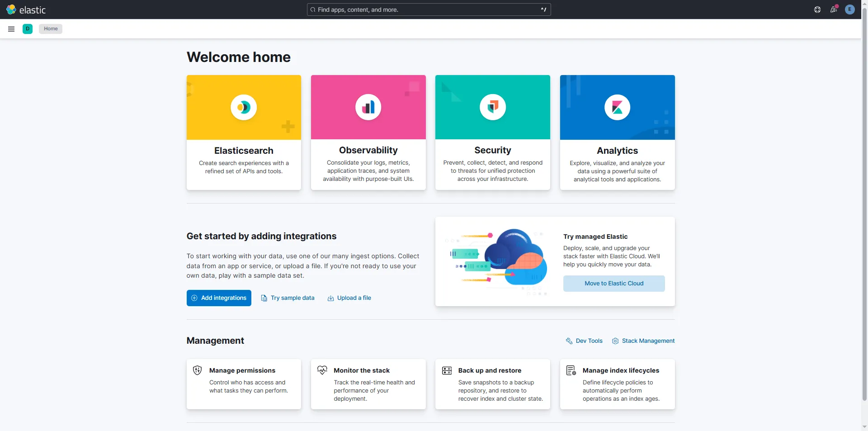Open the newsfeed notifications icon
The height and width of the screenshot is (431, 868).
834,9
